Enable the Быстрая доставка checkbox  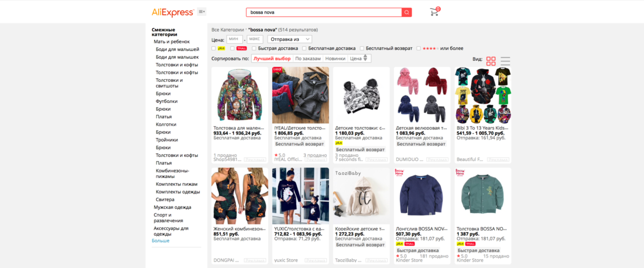254,49
